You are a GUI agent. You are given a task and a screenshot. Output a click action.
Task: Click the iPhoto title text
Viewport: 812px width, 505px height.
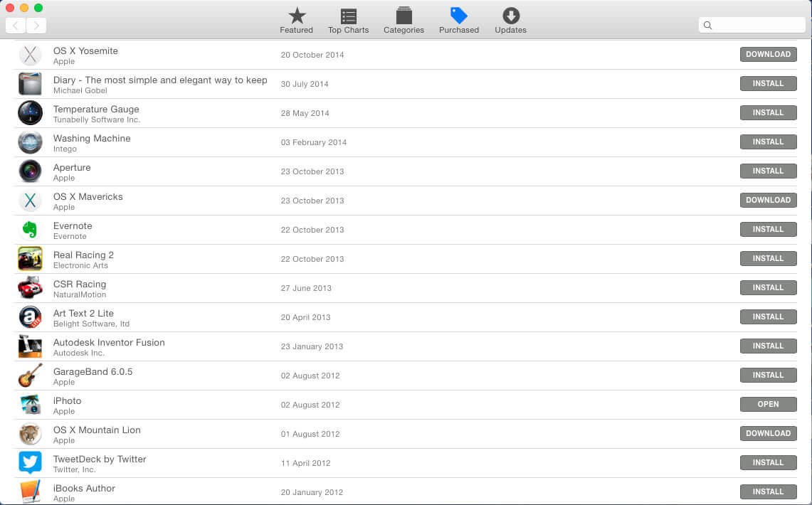(x=68, y=400)
